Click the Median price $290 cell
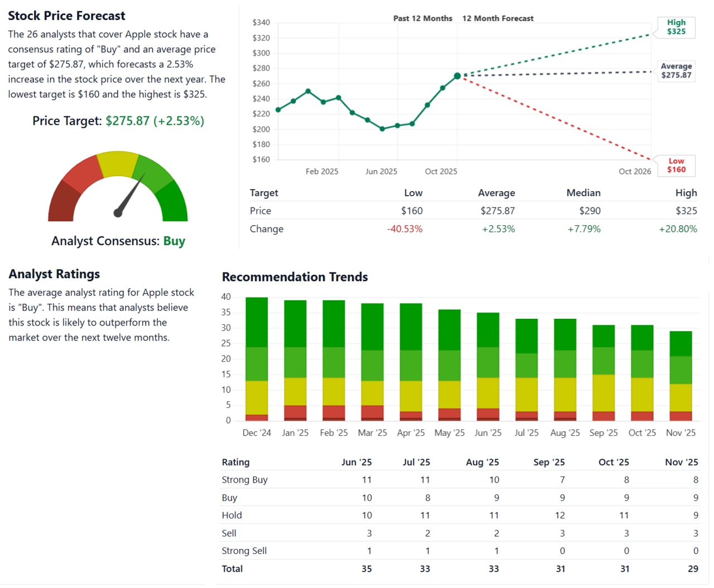The width and height of the screenshot is (714, 588). [590, 211]
